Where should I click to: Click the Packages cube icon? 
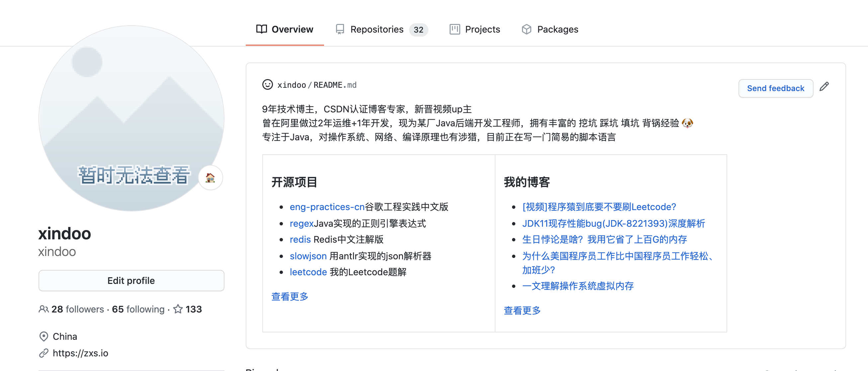pyautogui.click(x=527, y=29)
